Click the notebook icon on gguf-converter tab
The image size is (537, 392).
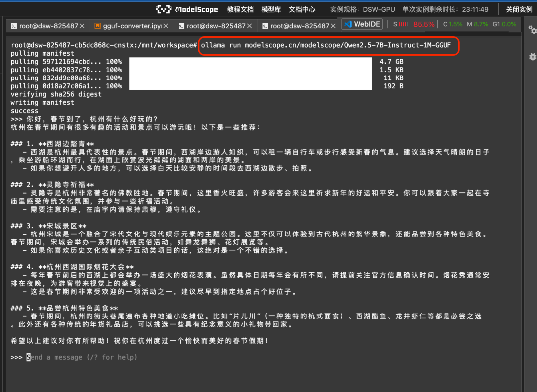coord(97,26)
